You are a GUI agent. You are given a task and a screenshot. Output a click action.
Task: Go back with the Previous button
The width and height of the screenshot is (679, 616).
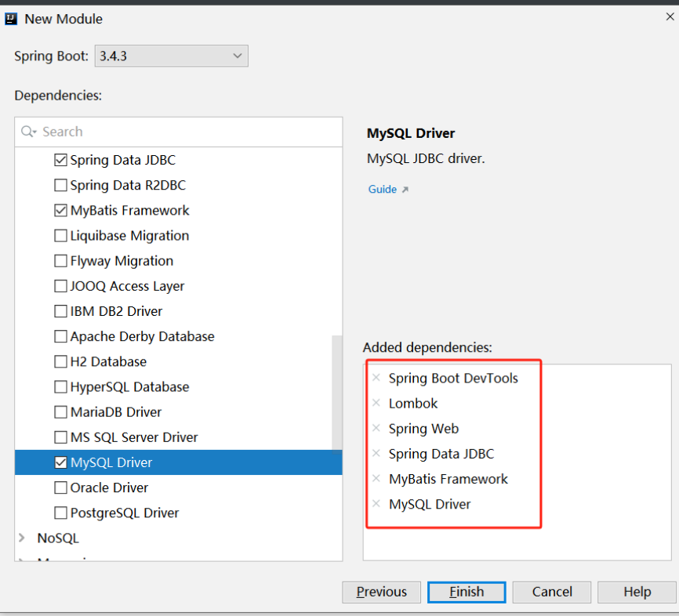382,592
